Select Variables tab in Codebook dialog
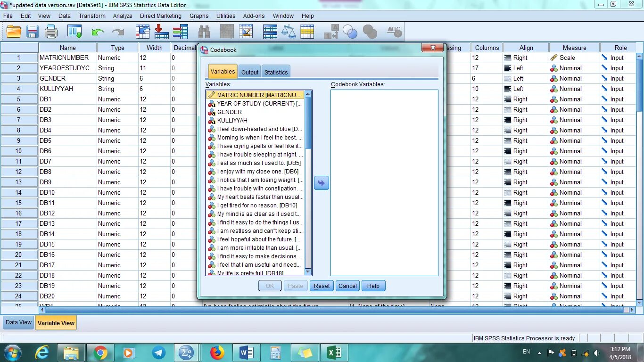 (x=223, y=71)
